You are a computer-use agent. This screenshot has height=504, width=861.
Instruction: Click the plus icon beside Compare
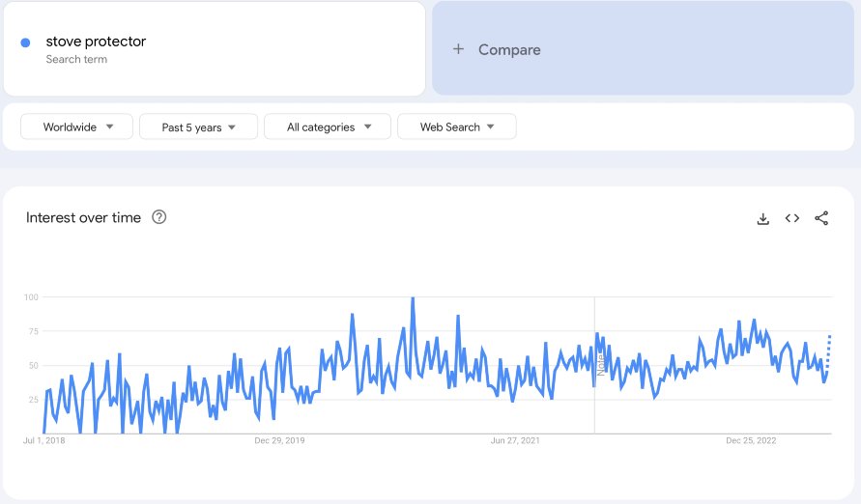458,49
